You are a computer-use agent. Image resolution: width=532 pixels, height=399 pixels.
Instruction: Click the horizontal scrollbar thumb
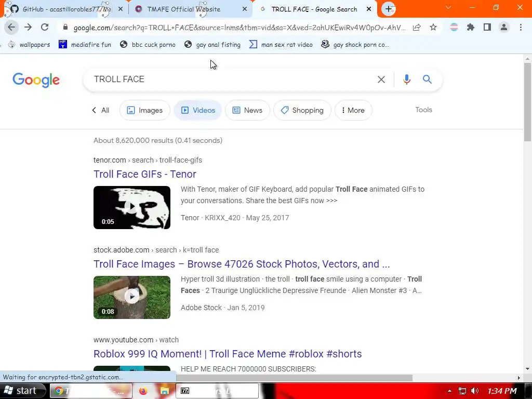[294, 378]
